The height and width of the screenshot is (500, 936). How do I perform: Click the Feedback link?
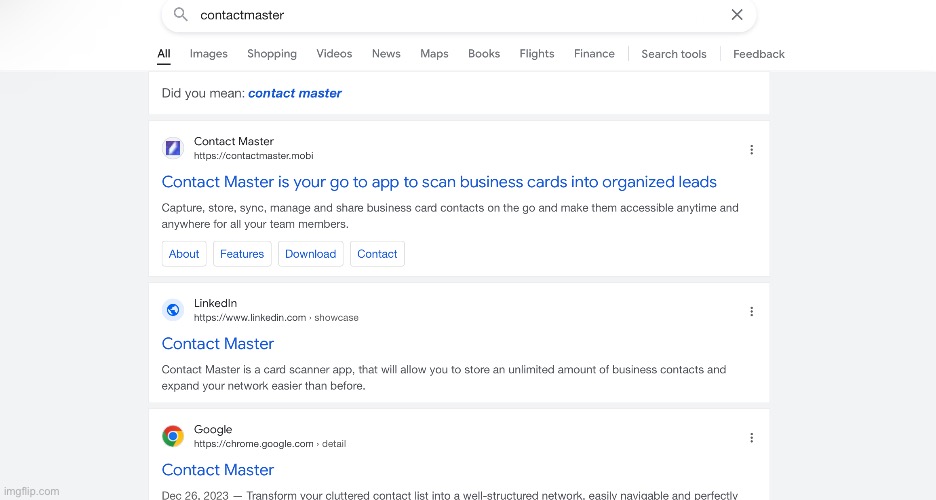758,54
